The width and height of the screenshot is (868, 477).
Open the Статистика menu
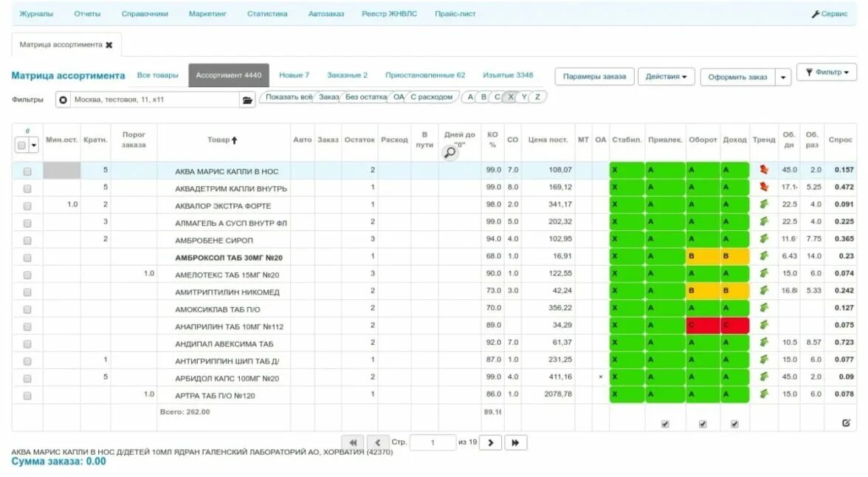click(x=267, y=14)
